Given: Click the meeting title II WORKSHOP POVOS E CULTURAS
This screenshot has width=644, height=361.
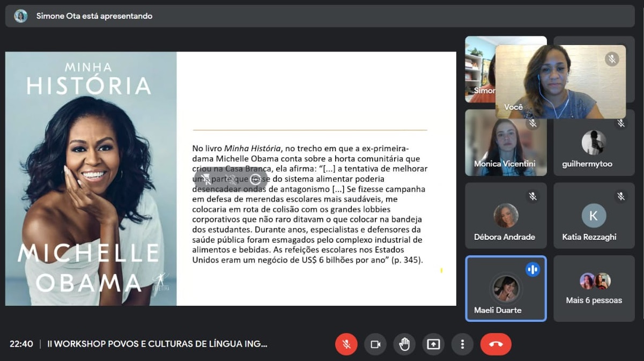Looking at the screenshot, I should tap(157, 344).
